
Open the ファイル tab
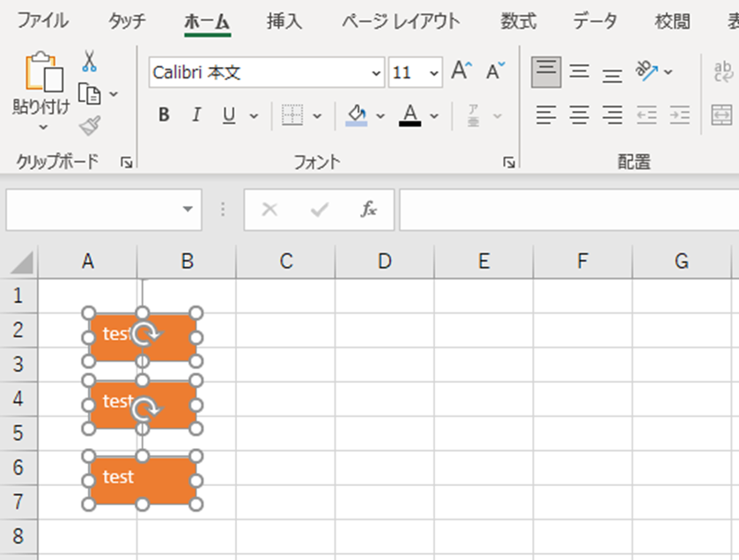(43, 21)
